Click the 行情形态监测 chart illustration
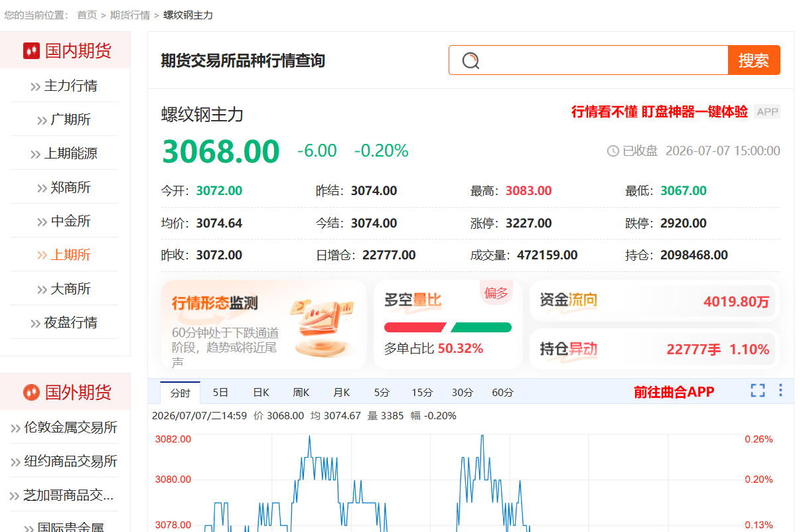The image size is (803, 532). pyautogui.click(x=322, y=327)
